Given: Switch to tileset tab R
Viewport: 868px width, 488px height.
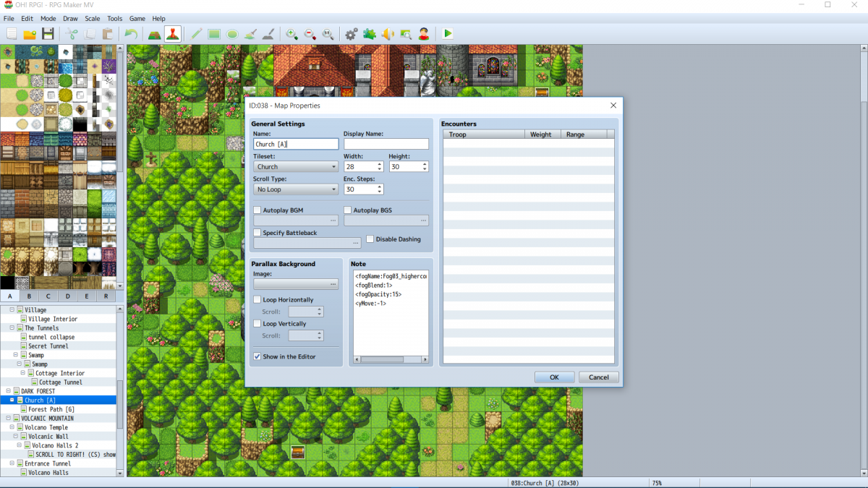Looking at the screenshot, I should [106, 296].
